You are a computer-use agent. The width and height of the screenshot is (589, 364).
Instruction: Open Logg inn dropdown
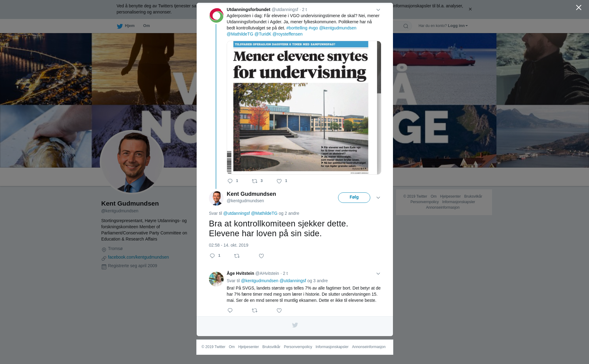457,26
